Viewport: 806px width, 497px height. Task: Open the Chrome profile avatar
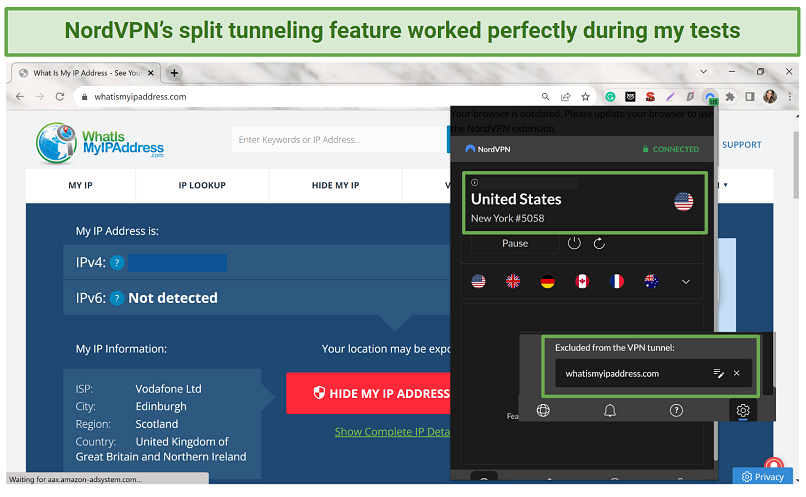(x=770, y=97)
